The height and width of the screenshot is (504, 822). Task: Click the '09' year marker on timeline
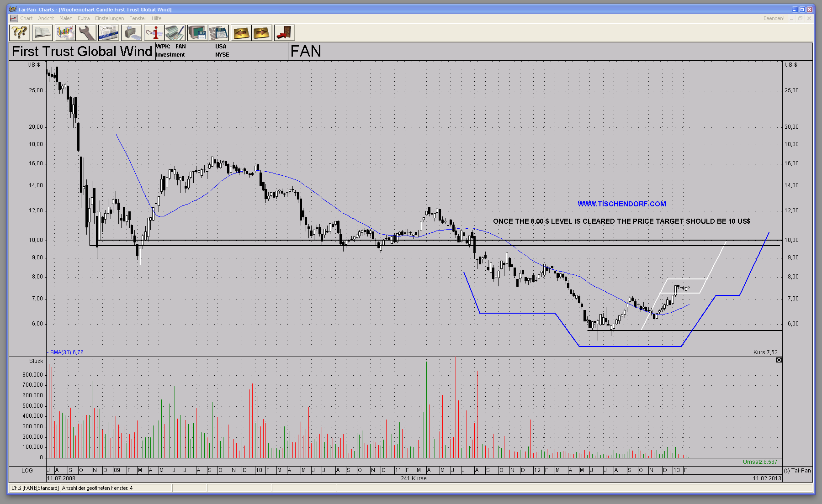click(x=117, y=470)
